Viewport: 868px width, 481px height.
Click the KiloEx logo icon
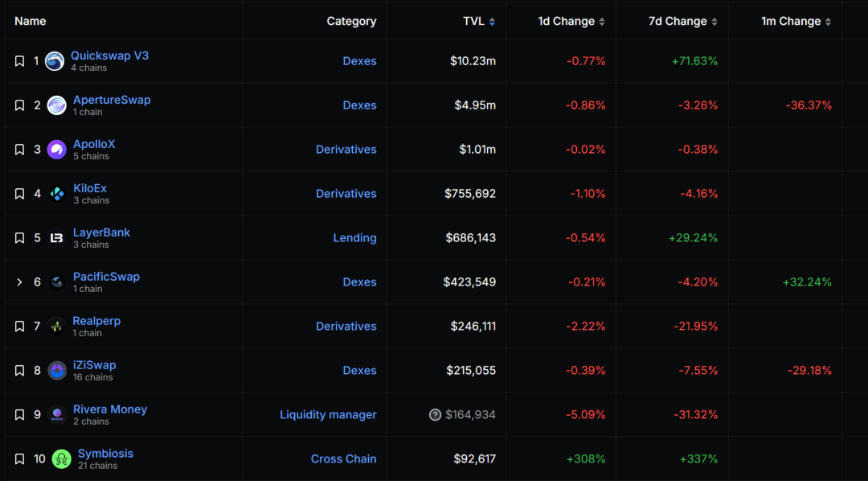point(57,194)
